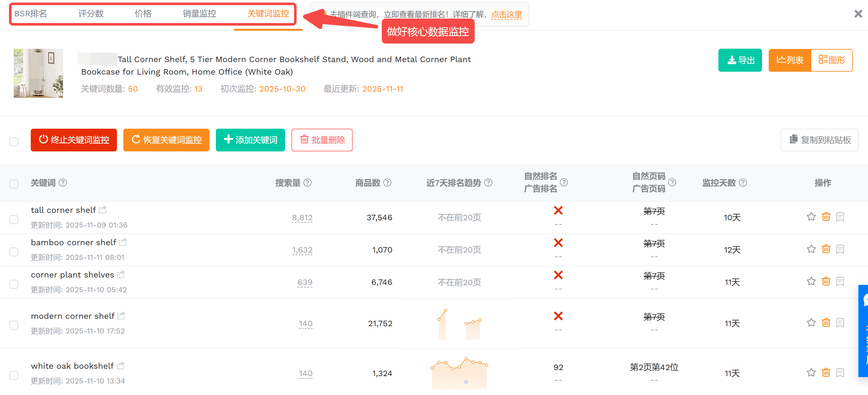Follow the 点击这里 link in notice
Viewport: 868px width, 395px height.
click(506, 14)
